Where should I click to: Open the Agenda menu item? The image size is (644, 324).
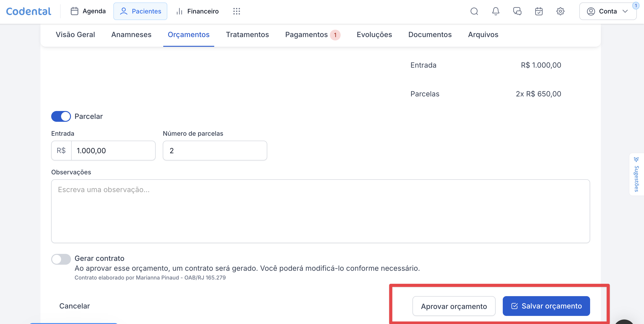(88, 11)
